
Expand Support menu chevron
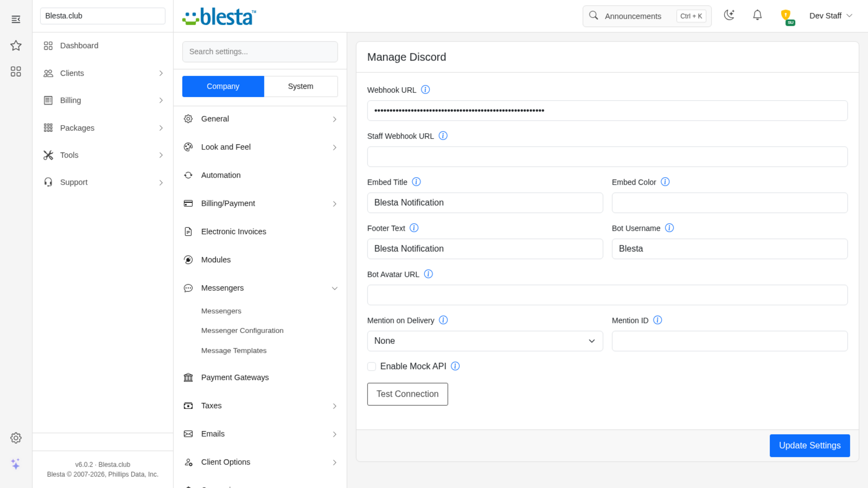161,183
